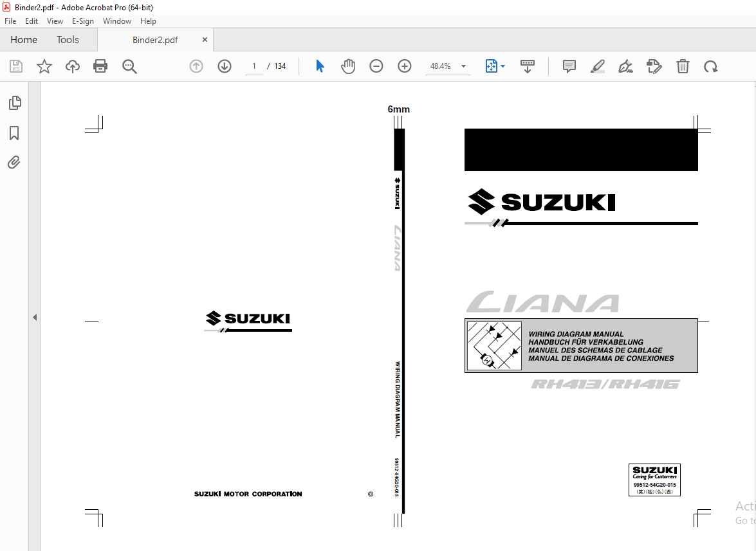Select the Binder2.pdf document tab

pos(155,40)
